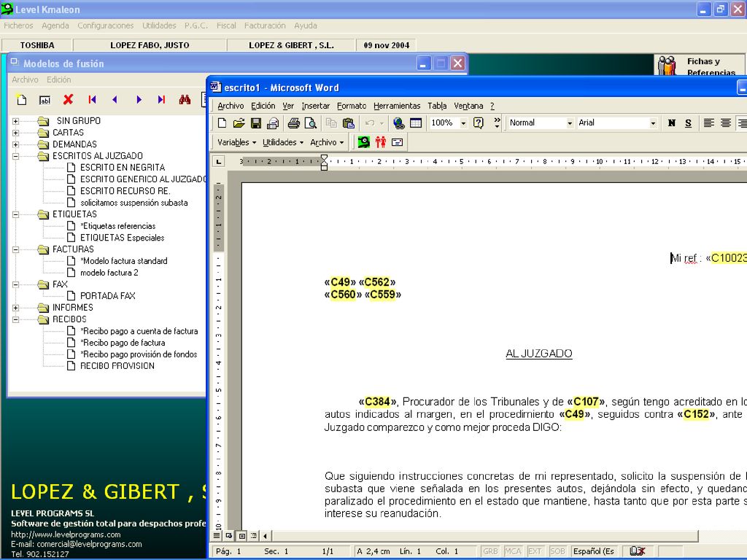
Task: Toggle SOB overtype mode in status bar
Action: 557,551
